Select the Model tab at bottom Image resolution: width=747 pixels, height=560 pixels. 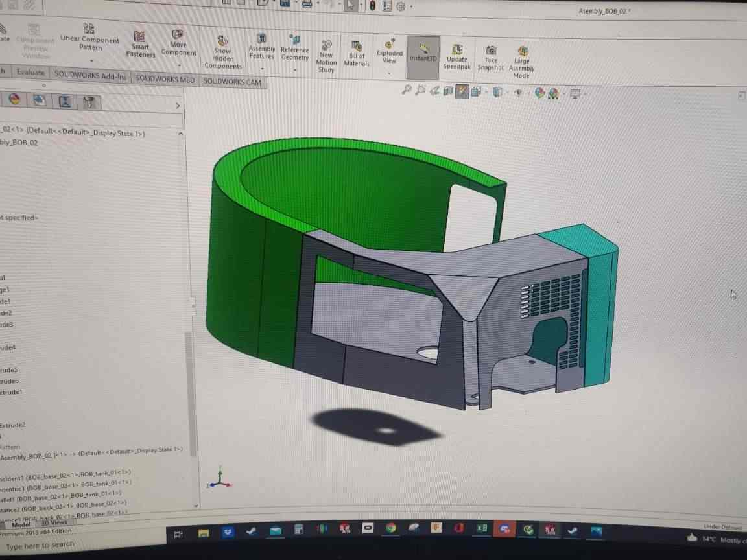tap(21, 524)
